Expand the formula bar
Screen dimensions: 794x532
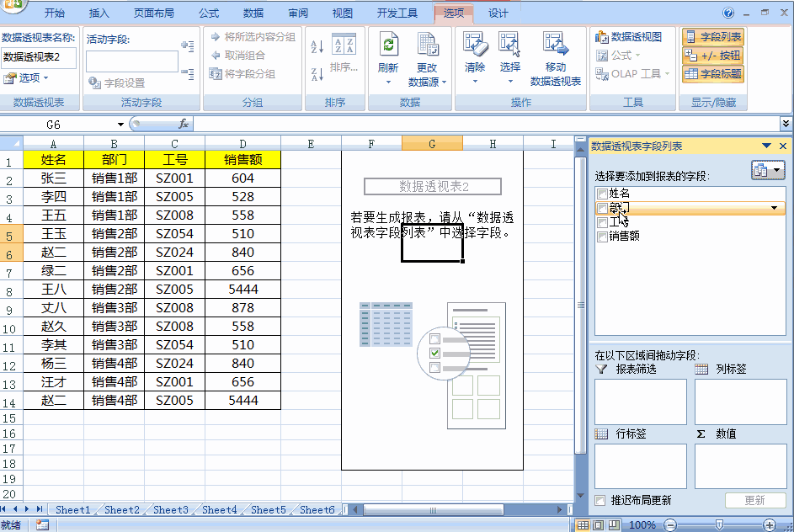coord(786,123)
